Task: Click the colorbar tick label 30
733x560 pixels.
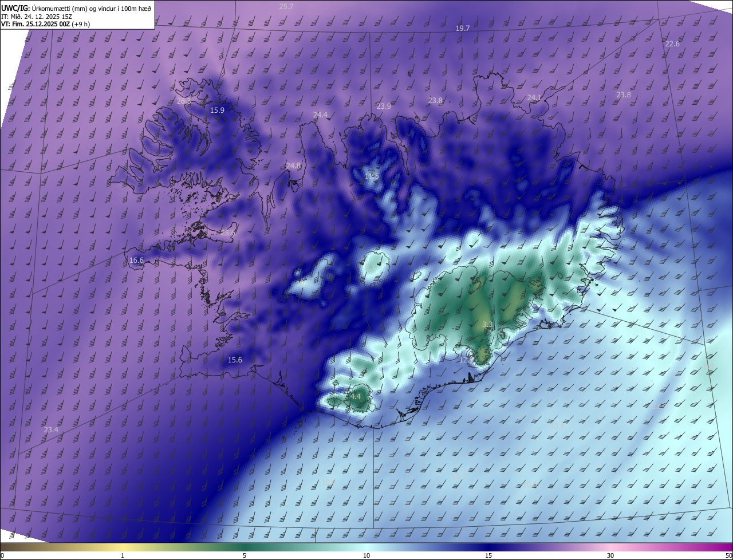Action: coord(610,555)
